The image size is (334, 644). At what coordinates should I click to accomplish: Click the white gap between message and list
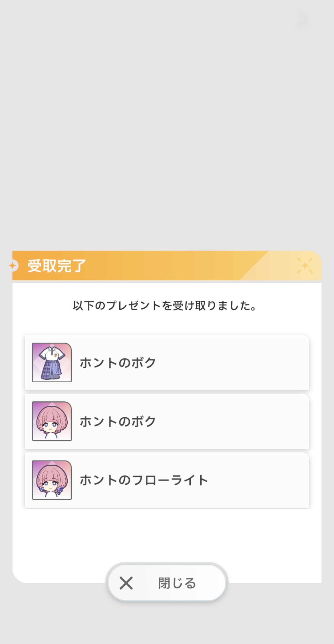click(167, 324)
